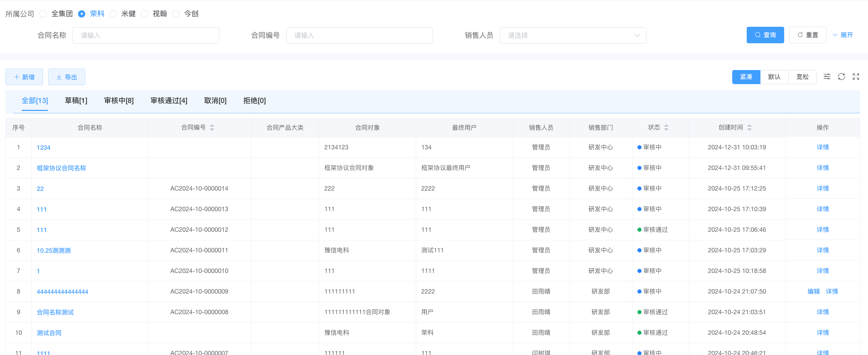Expand more filters with 展开

[x=843, y=35]
